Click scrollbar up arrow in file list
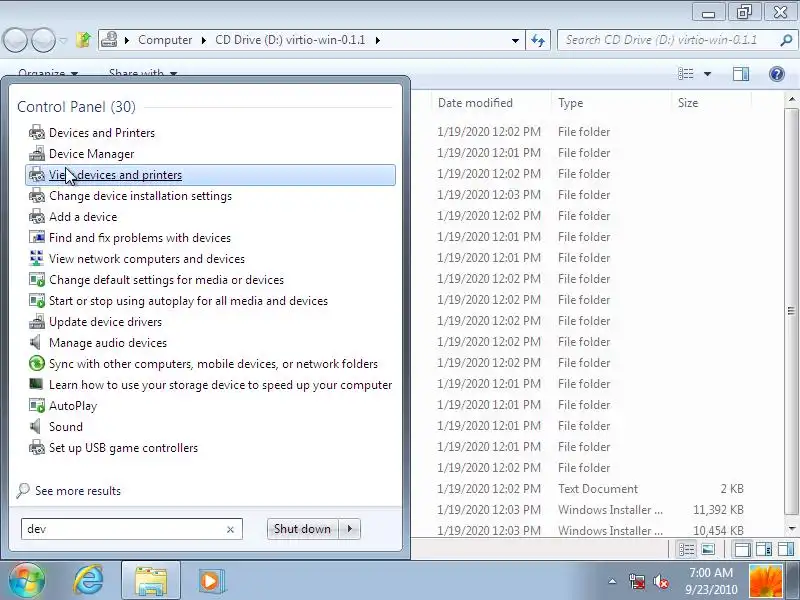 tap(791, 98)
